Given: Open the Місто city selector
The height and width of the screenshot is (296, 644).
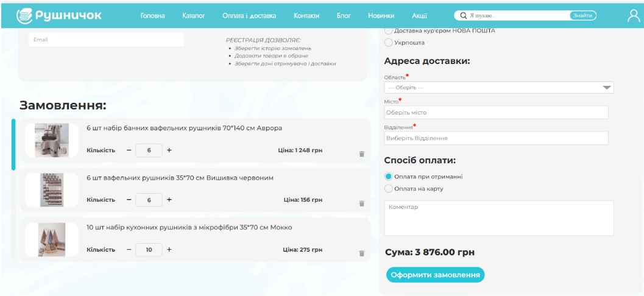Looking at the screenshot, I should pyautogui.click(x=496, y=113).
